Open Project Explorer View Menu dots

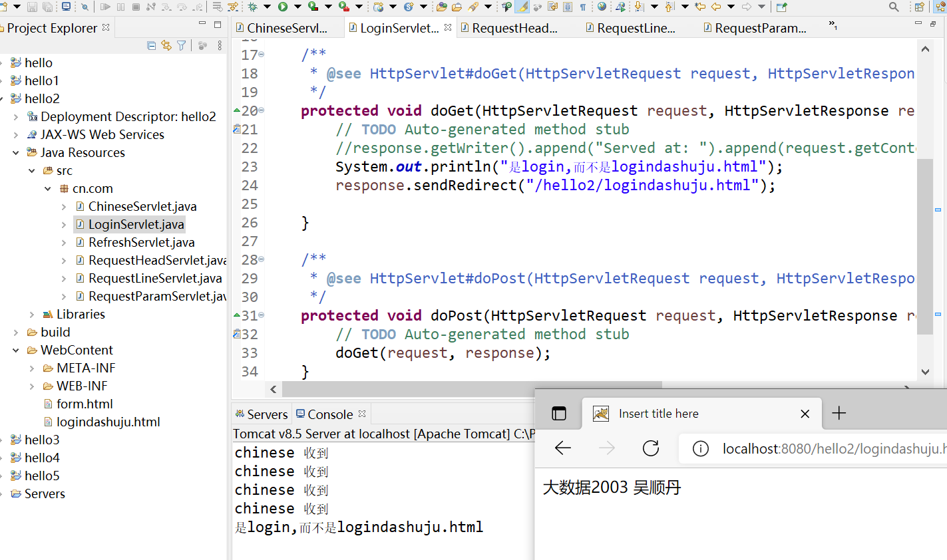point(220,45)
